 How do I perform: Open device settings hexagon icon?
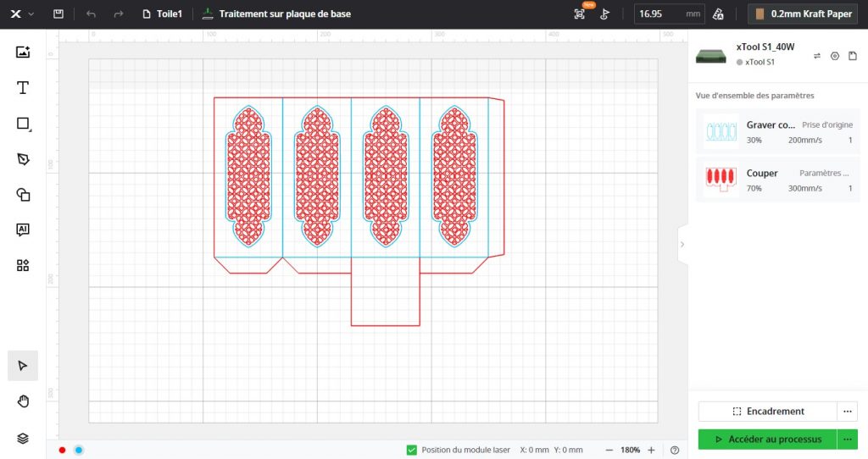coord(835,56)
